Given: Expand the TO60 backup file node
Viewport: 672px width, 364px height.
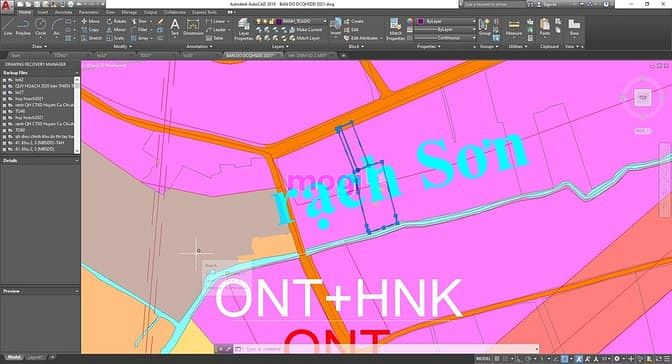Looking at the screenshot, I should click(4, 130).
